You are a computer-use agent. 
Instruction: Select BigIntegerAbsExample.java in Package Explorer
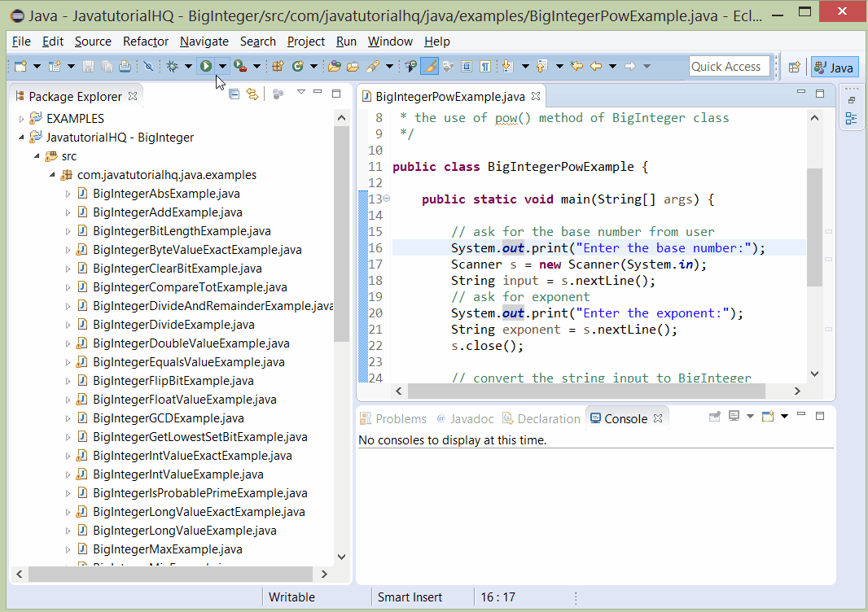point(166,194)
